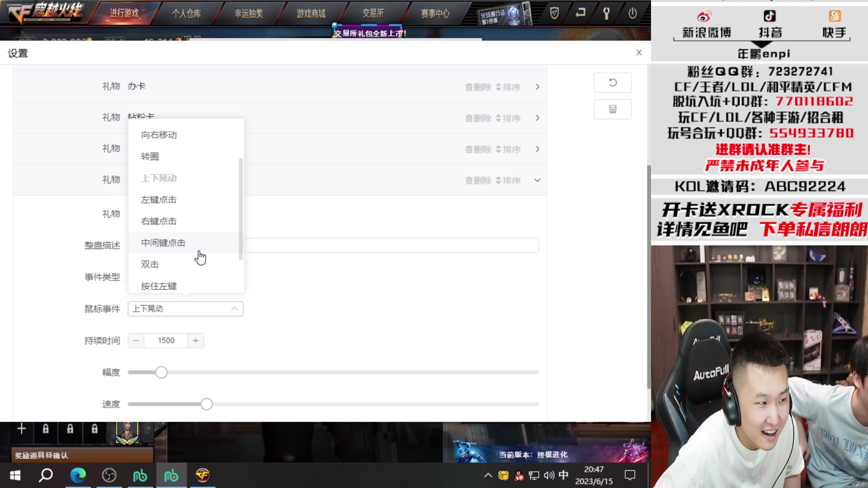Expand the 办卡 gift row chevron
The width and height of the screenshot is (868, 488).
click(537, 87)
